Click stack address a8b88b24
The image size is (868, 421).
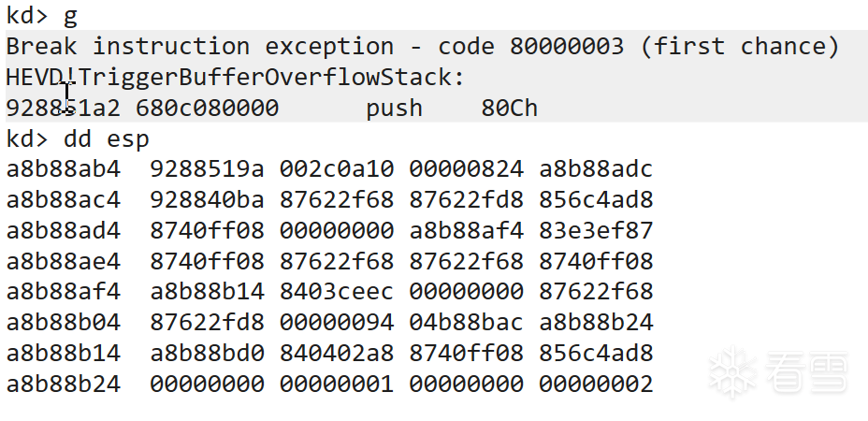click(x=63, y=384)
